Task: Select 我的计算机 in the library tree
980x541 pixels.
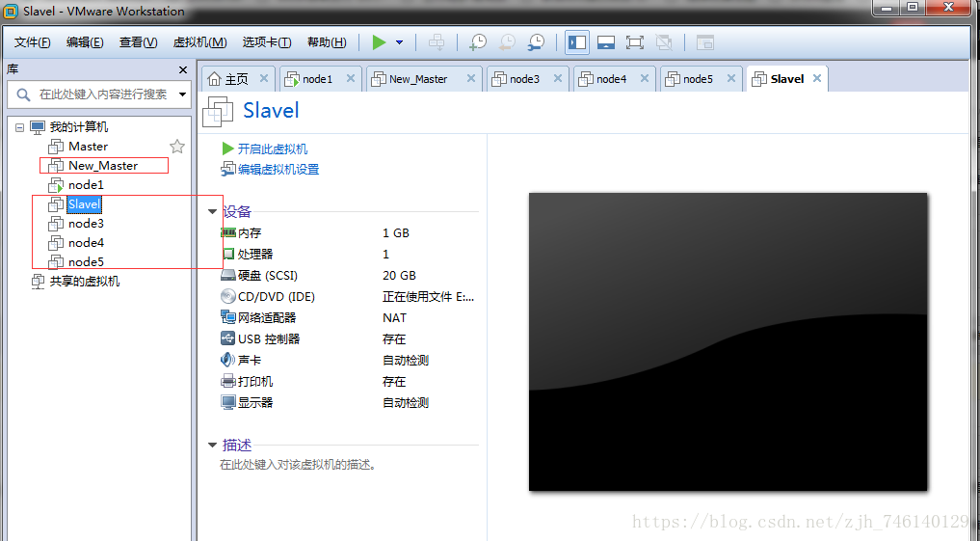Action: (x=79, y=127)
